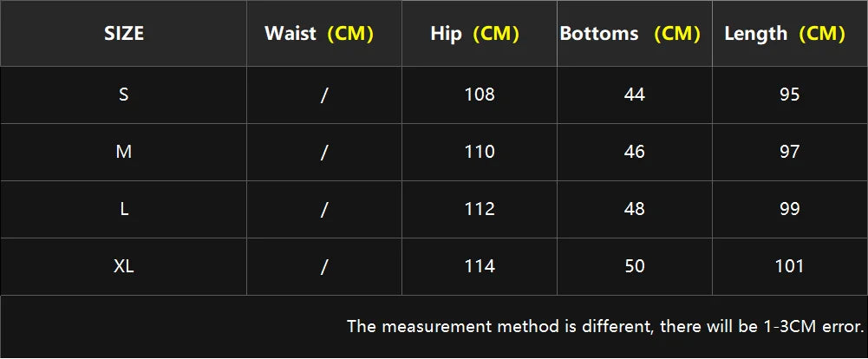Click the bottoms value 44

(x=635, y=95)
